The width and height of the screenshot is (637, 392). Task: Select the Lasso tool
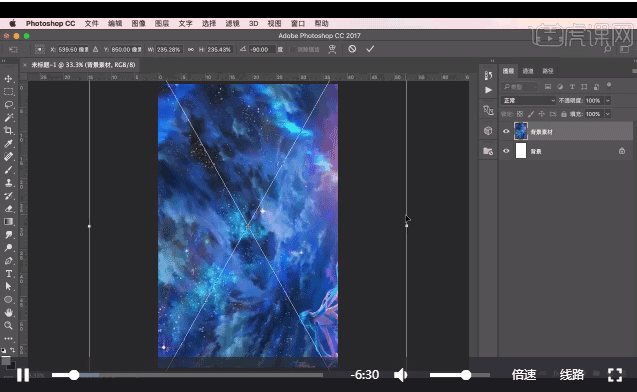(9, 104)
